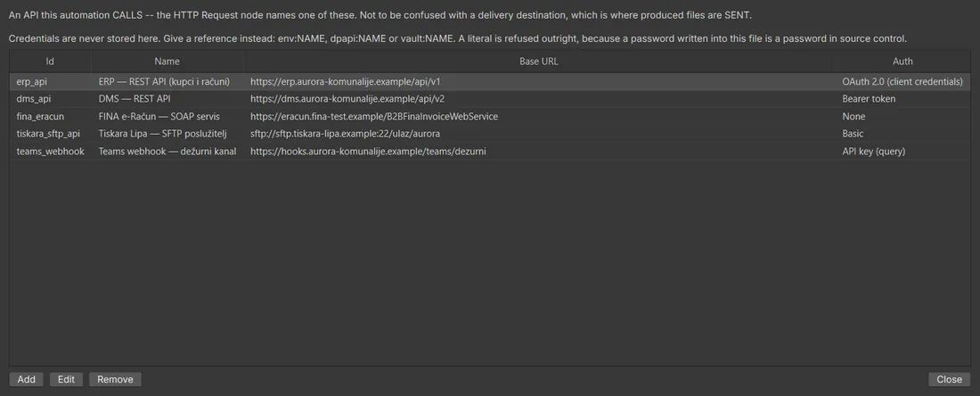This screenshot has width=980, height=396.
Task: Click the 'Basic' auth cell
Action: coord(902,134)
